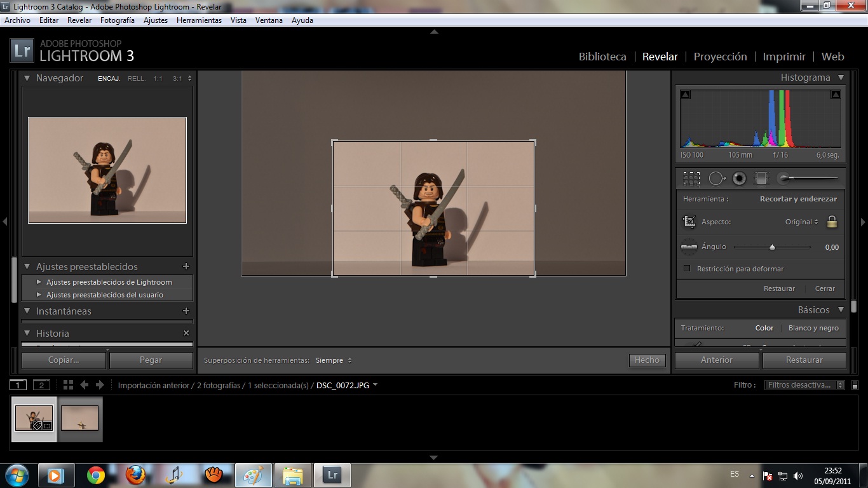Switch to the Web module
The image size is (868, 488).
click(832, 57)
